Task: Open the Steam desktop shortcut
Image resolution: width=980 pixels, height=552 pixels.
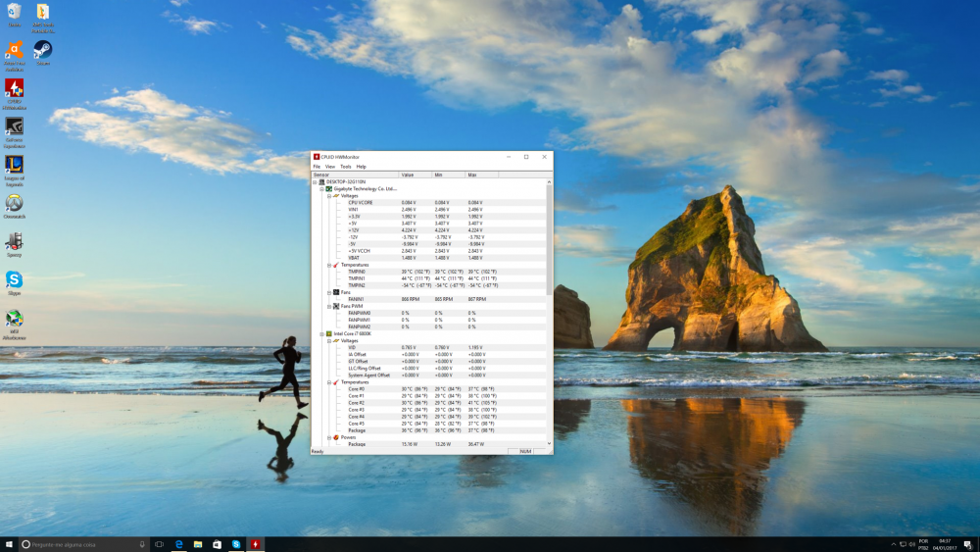Action: (x=42, y=50)
